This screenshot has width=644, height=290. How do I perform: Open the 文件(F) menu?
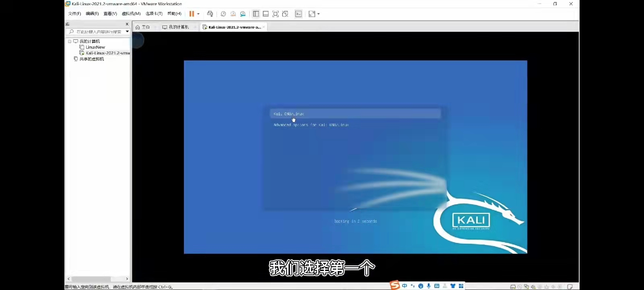(x=74, y=14)
